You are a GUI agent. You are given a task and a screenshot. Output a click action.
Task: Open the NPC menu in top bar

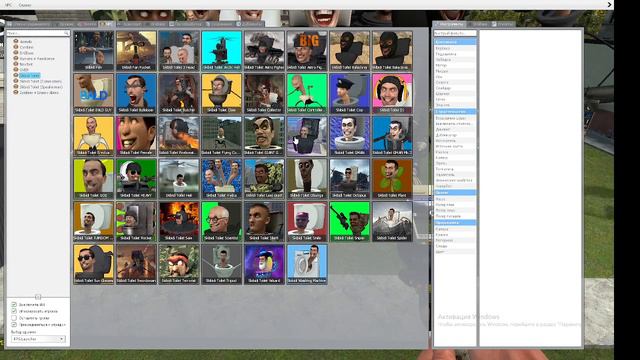pyautogui.click(x=8, y=5)
